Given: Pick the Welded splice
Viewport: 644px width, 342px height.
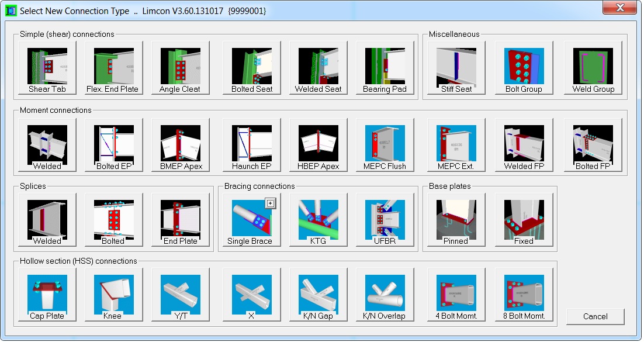Looking at the screenshot, I should coord(47,220).
